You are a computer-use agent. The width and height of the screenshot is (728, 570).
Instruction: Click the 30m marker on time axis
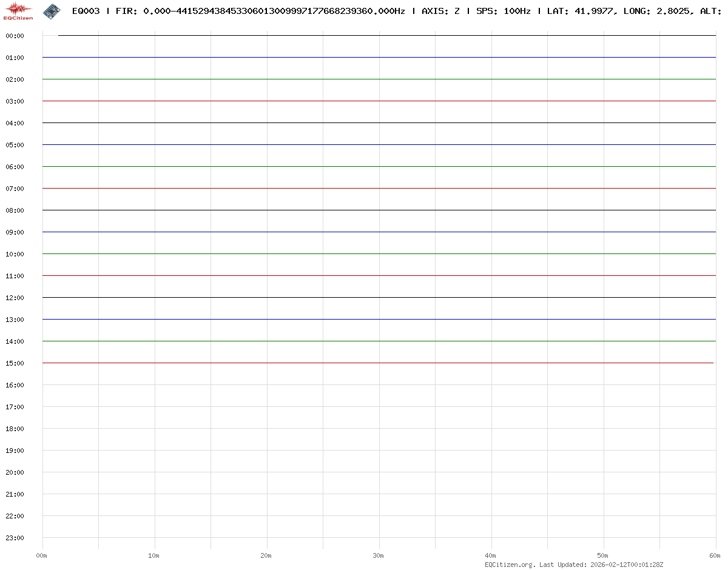coord(379,555)
